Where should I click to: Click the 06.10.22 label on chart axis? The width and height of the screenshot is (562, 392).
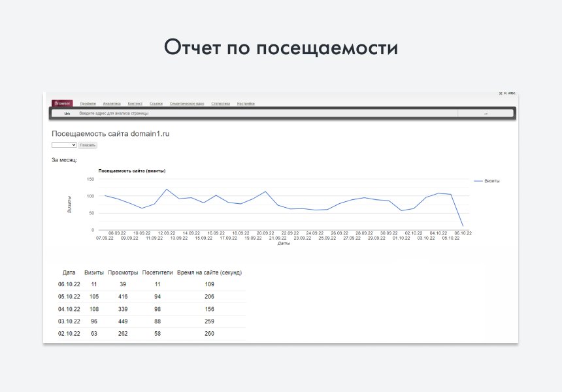tap(463, 233)
